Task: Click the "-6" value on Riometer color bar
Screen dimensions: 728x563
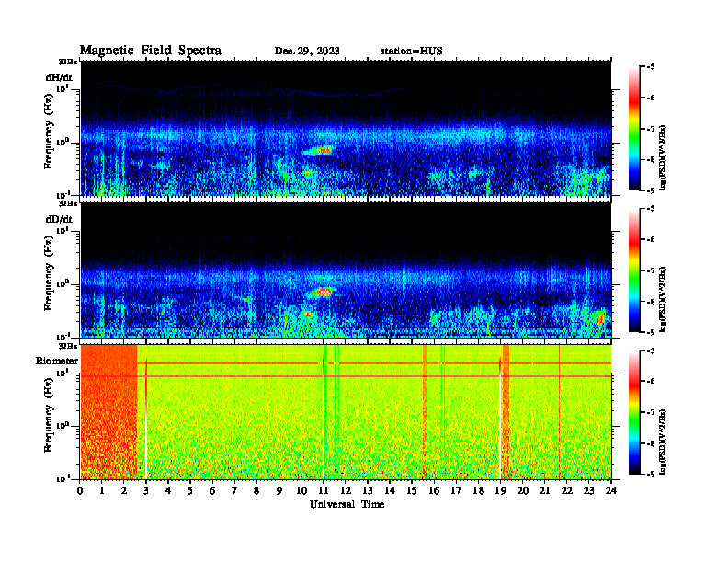Action: coord(651,381)
